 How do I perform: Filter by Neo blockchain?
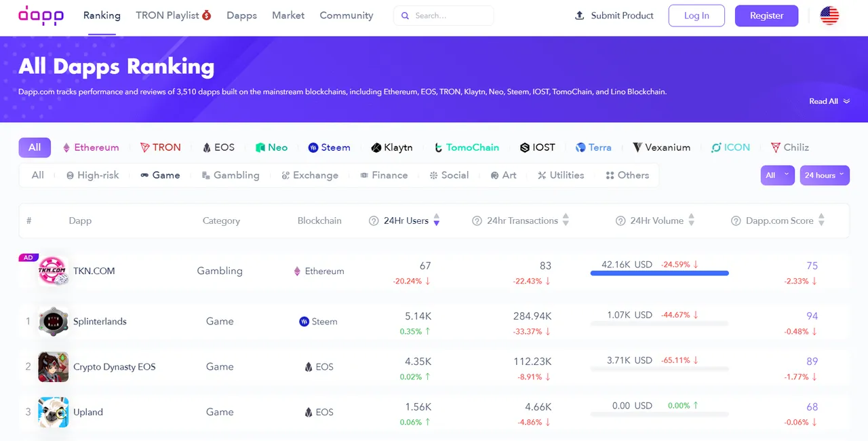coord(271,147)
